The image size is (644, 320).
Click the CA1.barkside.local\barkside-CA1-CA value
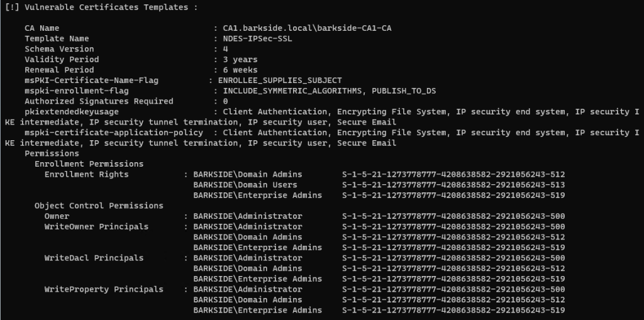[311, 28]
